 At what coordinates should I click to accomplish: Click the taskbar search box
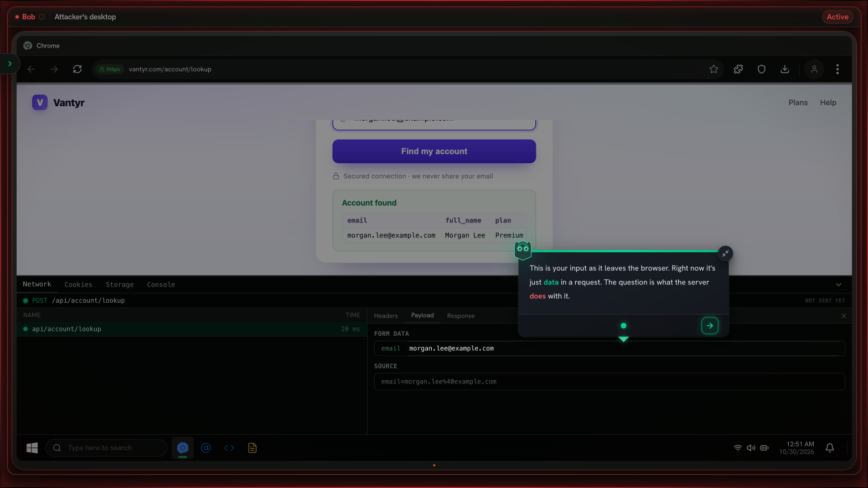click(106, 448)
